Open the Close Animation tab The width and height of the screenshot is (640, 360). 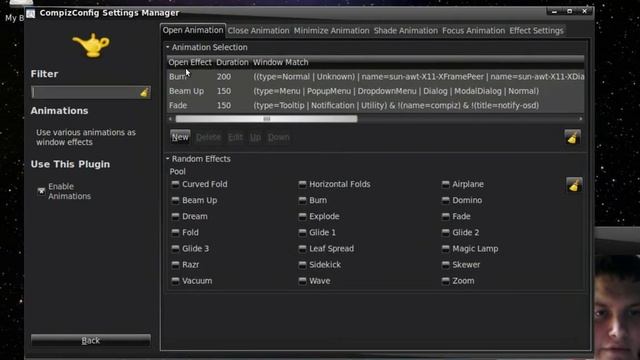pos(258,31)
